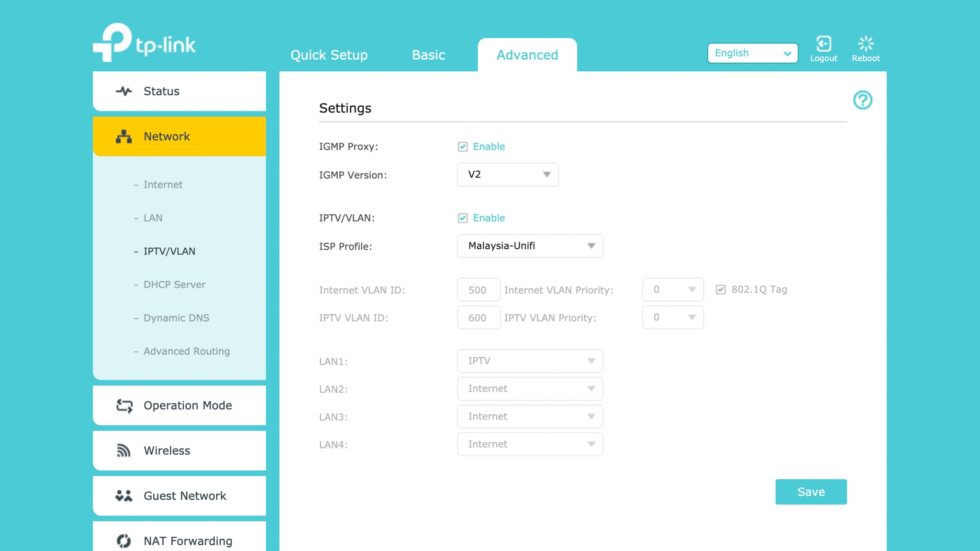The width and height of the screenshot is (980, 551).
Task: Select the IPTV/VLAN submenu
Action: coord(169,252)
